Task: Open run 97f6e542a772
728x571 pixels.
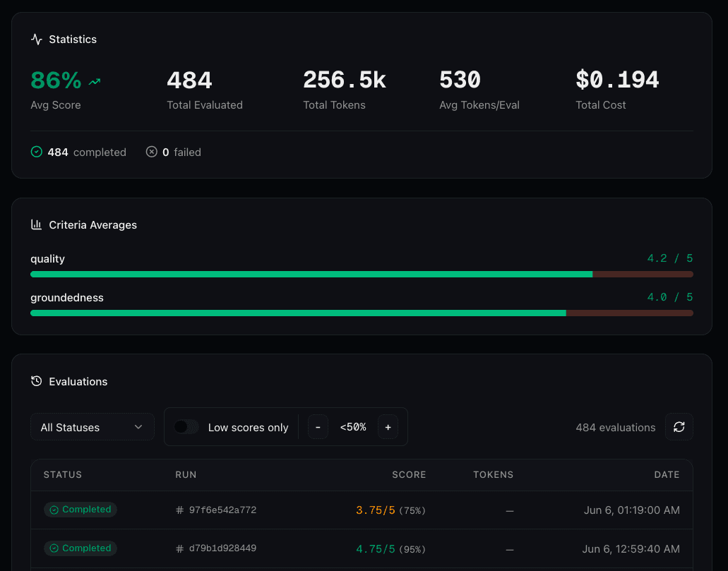Action: point(222,510)
